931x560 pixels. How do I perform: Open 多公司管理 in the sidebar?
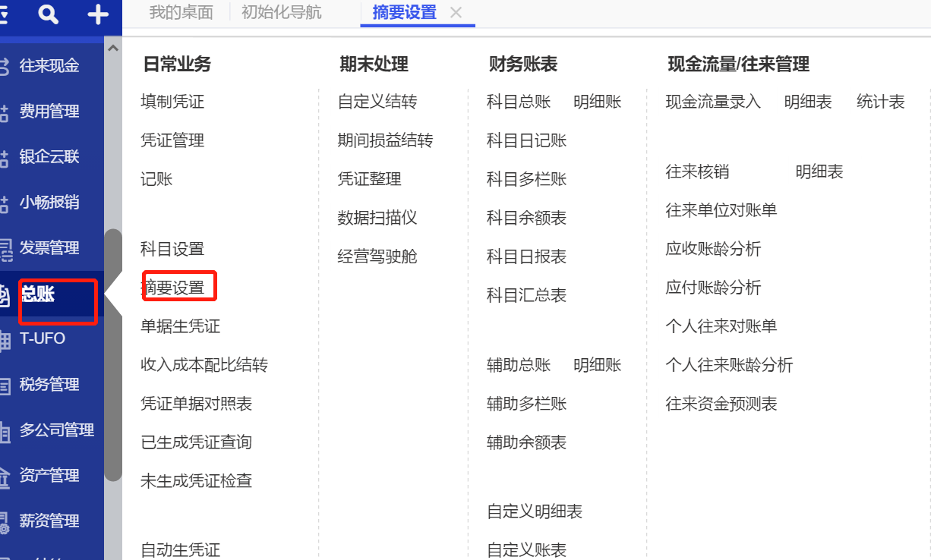57,430
